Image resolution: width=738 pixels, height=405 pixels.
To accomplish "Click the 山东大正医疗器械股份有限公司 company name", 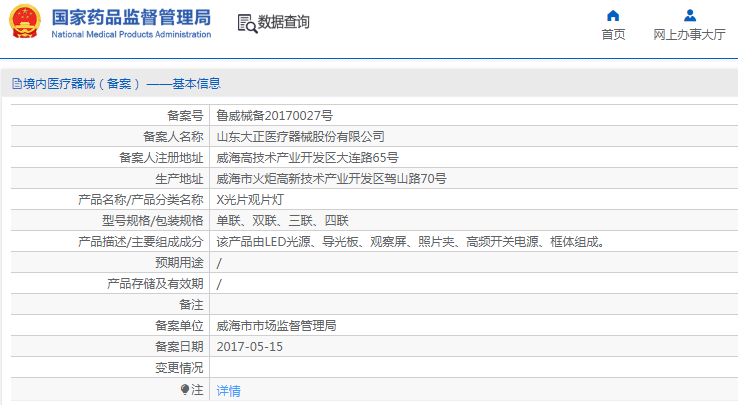I will coord(301,137).
